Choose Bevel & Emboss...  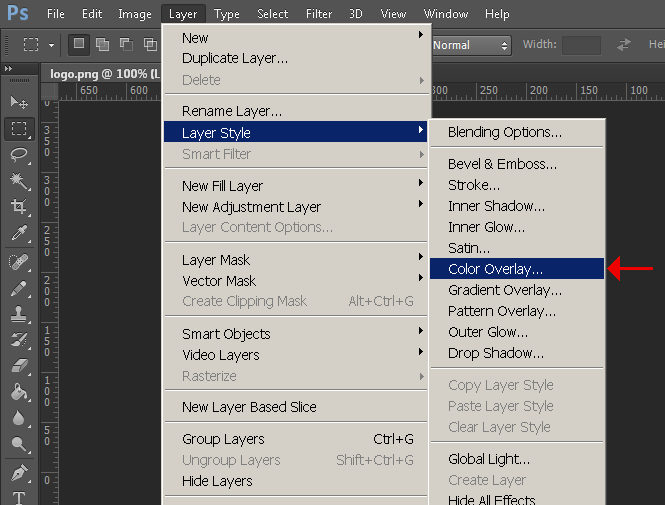[x=517, y=164]
